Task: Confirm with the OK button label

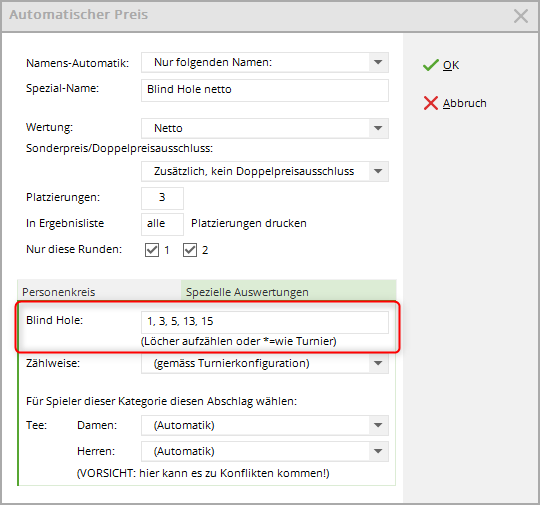Action: pos(451,65)
